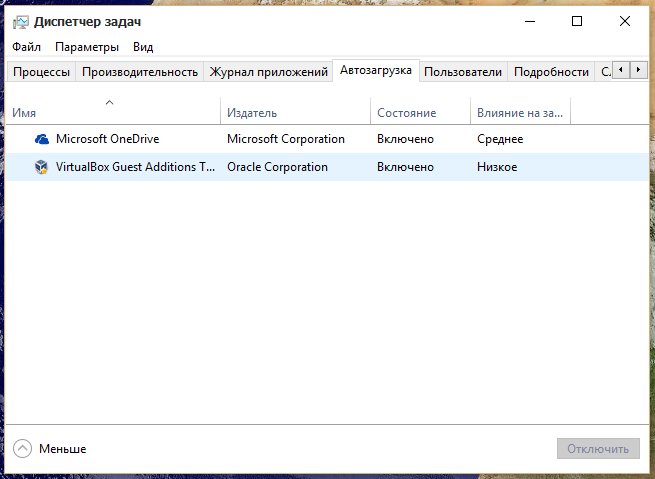Viewport: 655px width, 479px height.
Task: Click the Низкое impact value
Action: [x=497, y=167]
